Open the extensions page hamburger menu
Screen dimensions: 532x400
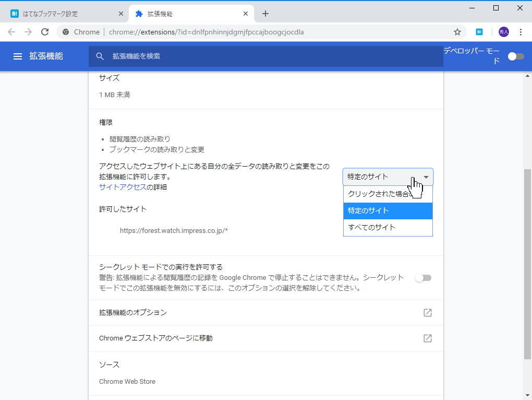18,56
